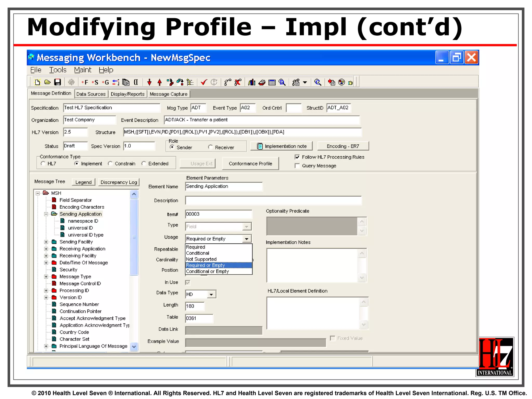This screenshot has height=399, width=532.
Task: Click the message tree scroll down arrow
Action: point(134,346)
